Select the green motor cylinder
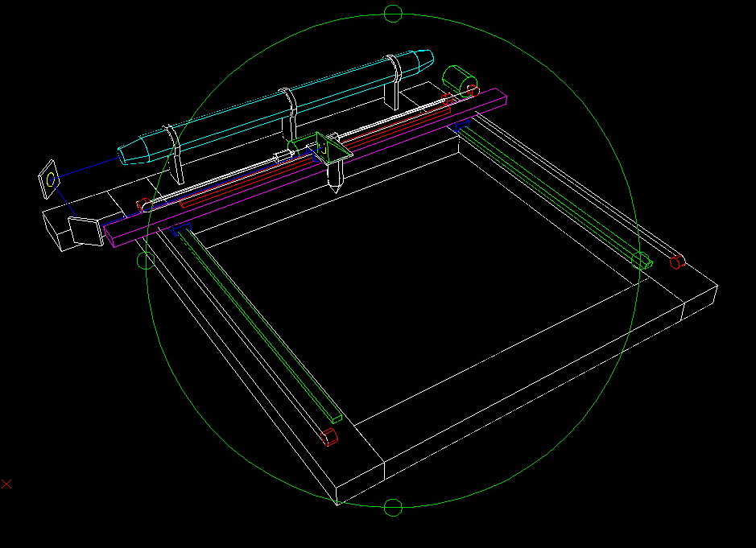This screenshot has width=756, height=548. [x=460, y=81]
